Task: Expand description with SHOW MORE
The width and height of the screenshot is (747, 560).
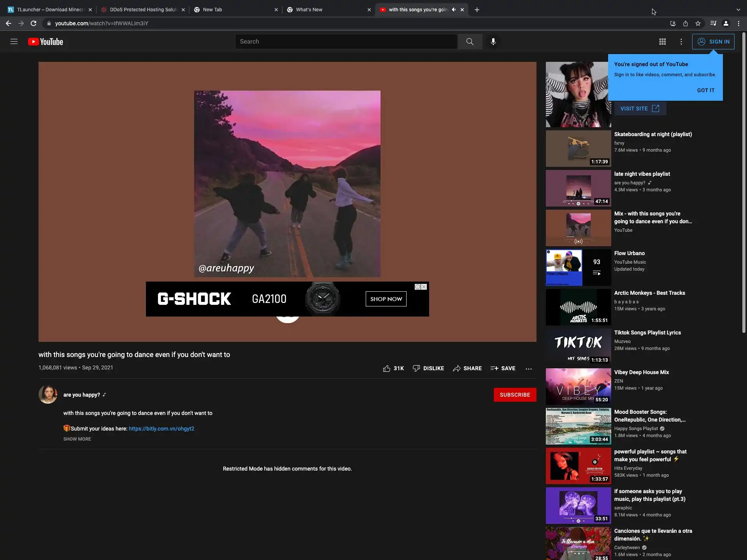Action: point(77,439)
